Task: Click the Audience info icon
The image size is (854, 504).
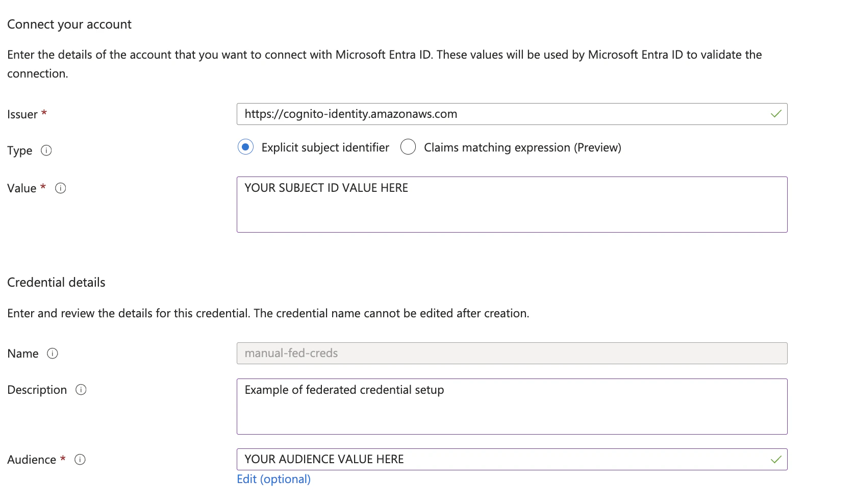Action: [x=80, y=460]
